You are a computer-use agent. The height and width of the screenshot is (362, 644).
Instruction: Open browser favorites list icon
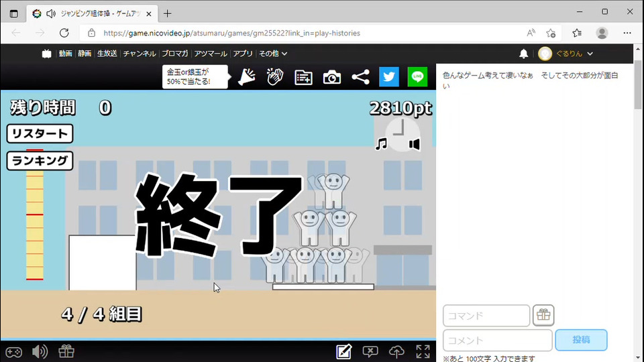577,33
